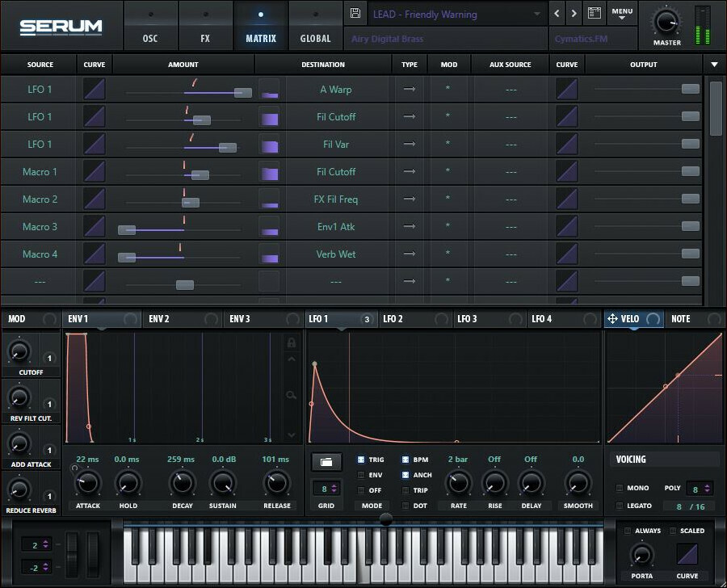Toggle the ANCH checkbox

406,475
